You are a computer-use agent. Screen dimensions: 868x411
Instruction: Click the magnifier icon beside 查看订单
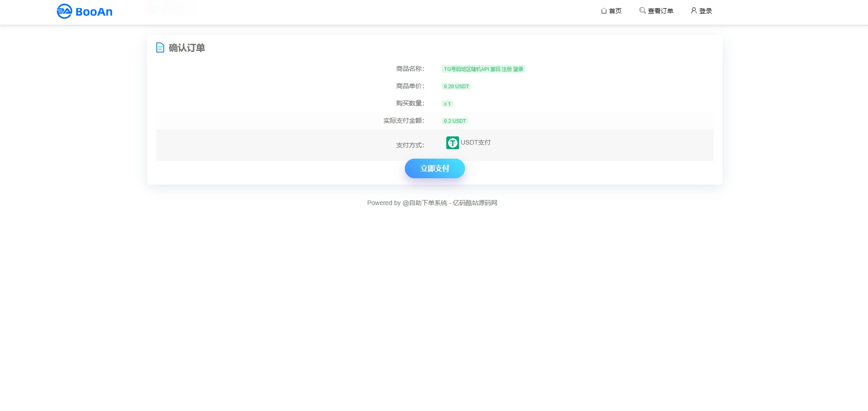click(642, 10)
